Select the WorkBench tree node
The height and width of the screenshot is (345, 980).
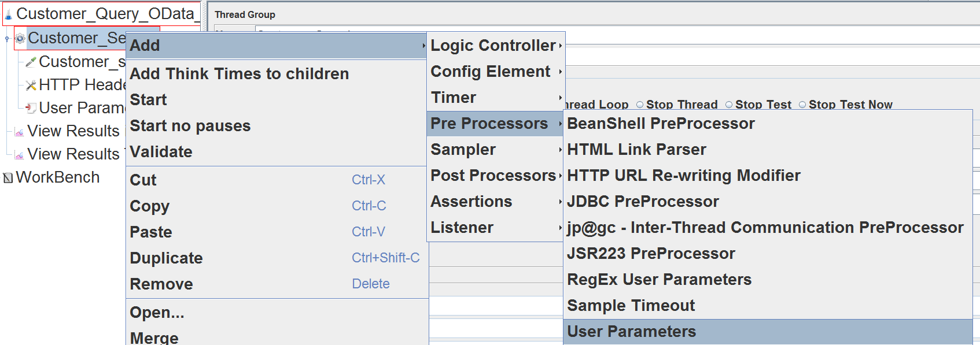tap(58, 177)
